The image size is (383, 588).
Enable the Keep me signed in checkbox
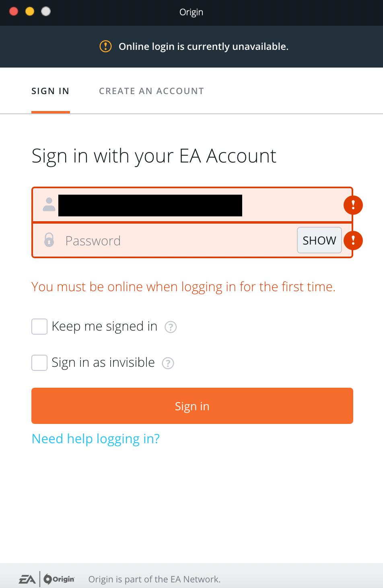coord(39,327)
